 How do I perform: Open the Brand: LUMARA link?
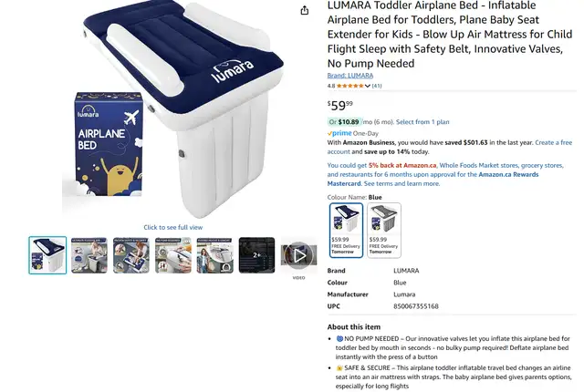[x=350, y=76]
